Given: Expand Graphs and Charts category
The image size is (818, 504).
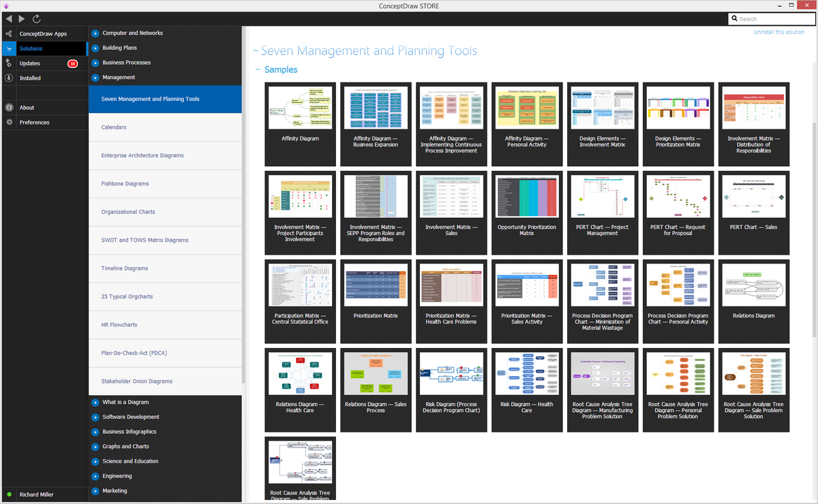Looking at the screenshot, I should (95, 446).
